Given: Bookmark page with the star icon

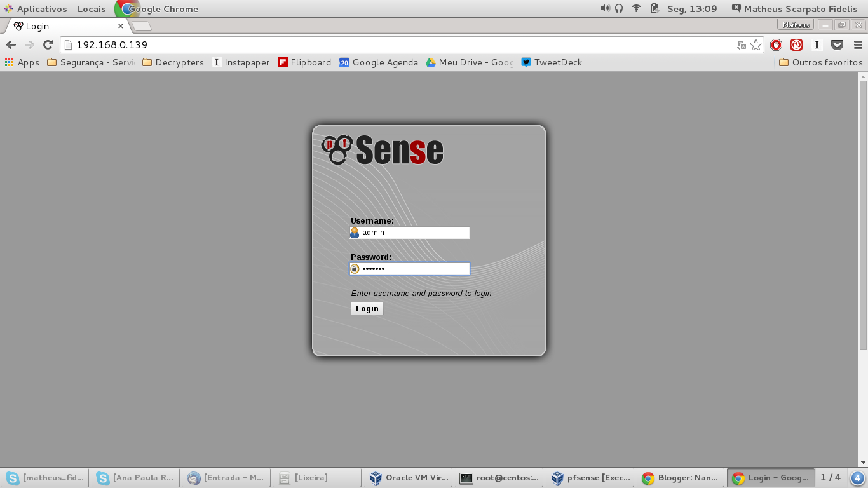Looking at the screenshot, I should 756,45.
